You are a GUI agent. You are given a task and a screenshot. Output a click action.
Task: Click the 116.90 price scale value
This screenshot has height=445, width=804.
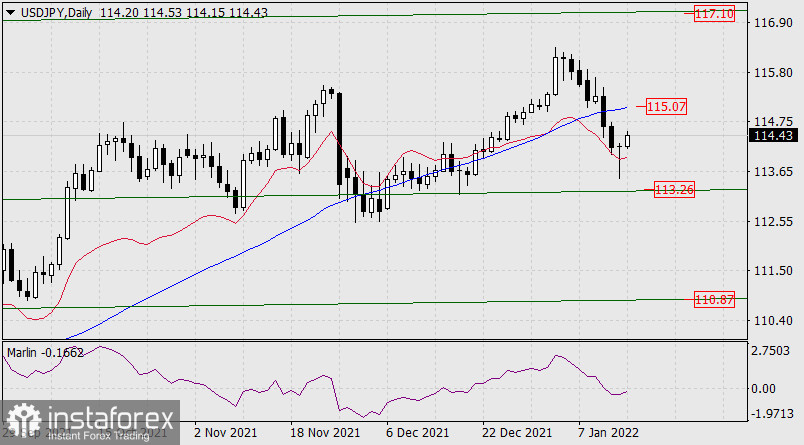tap(773, 23)
